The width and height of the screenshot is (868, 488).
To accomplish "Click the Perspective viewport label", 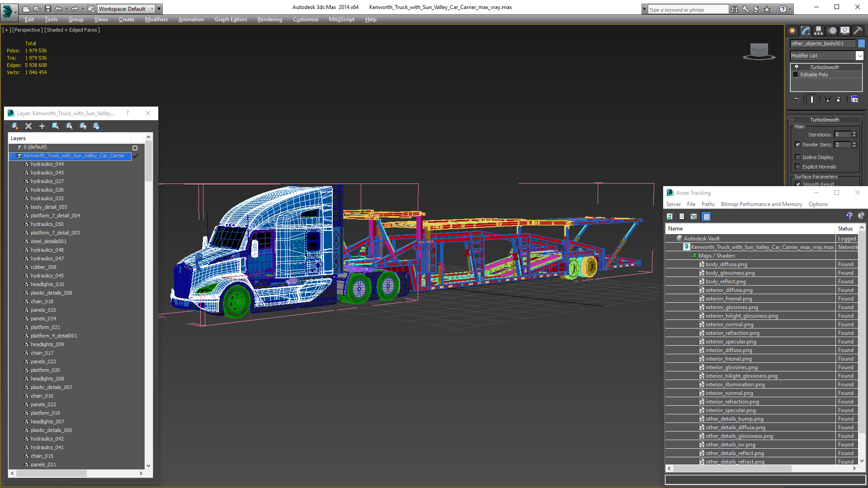I will click(27, 30).
